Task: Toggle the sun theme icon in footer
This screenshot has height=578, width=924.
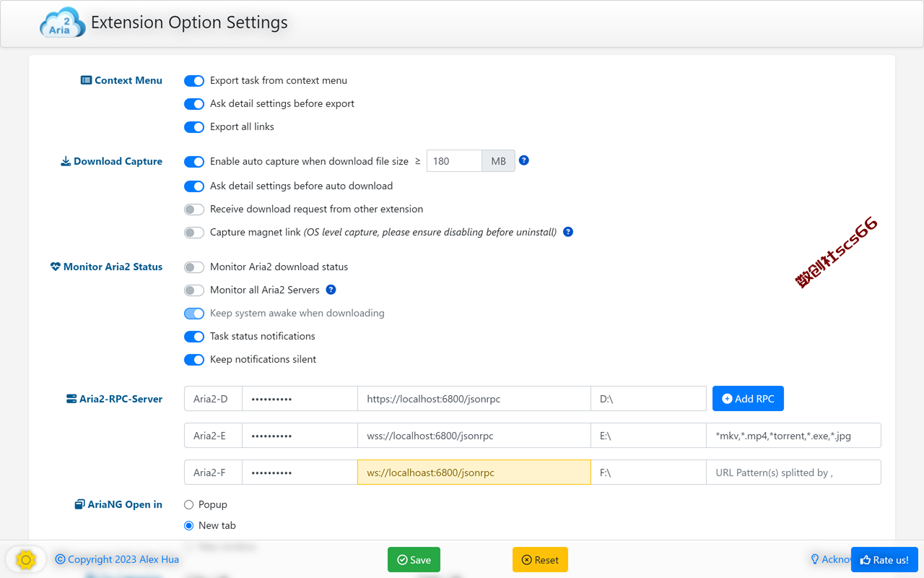Action: pyautogui.click(x=25, y=559)
